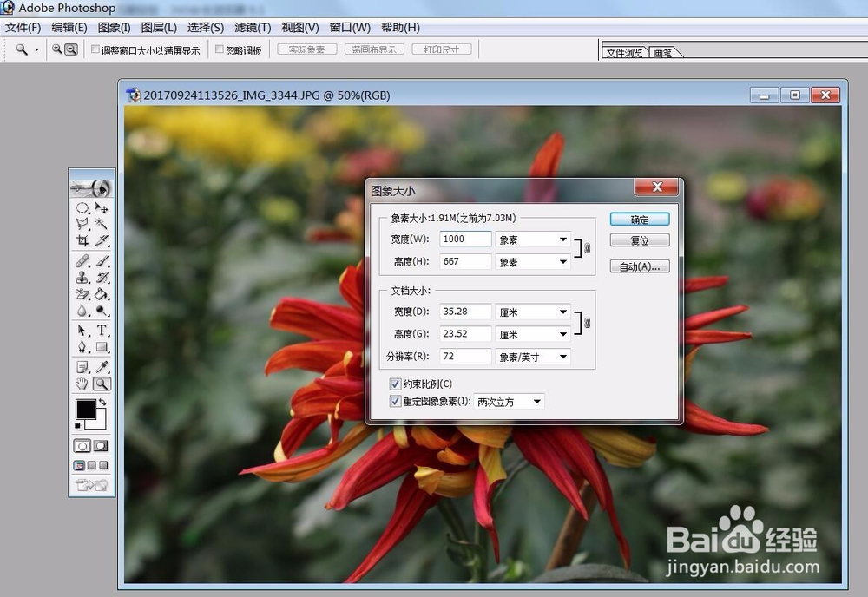
Task: Uncheck 重定图象象素 checkbox
Action: point(395,401)
